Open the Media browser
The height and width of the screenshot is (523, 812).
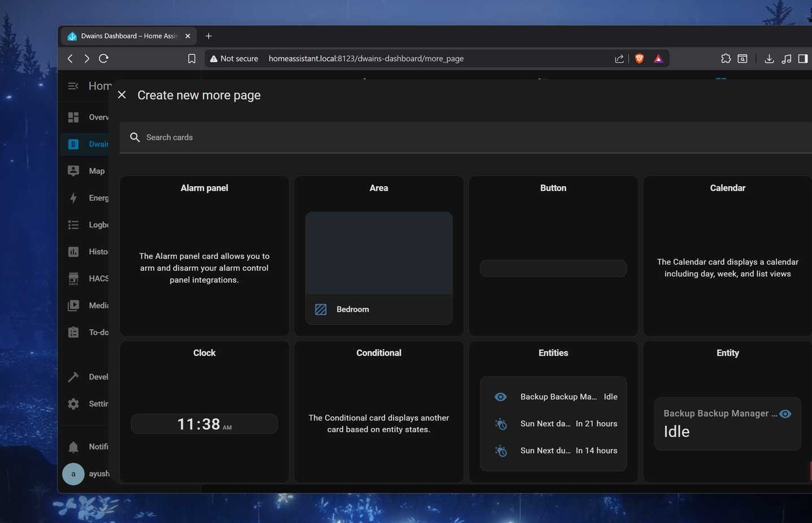pos(73,305)
